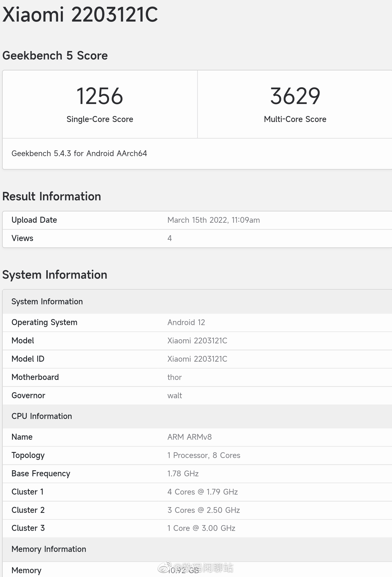Click the CPU Information section header
The image size is (392, 577).
point(42,416)
